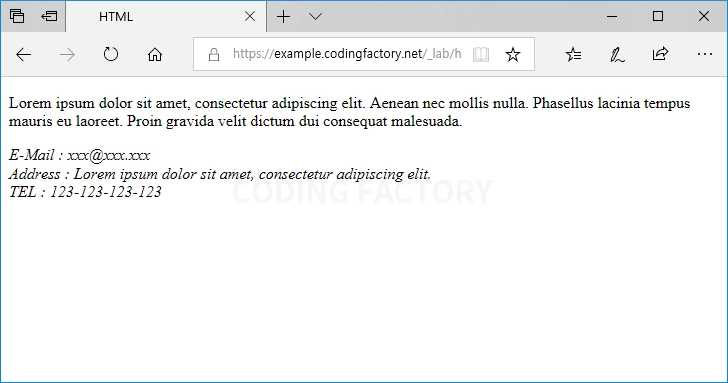Open Reading view book icon

(481, 54)
